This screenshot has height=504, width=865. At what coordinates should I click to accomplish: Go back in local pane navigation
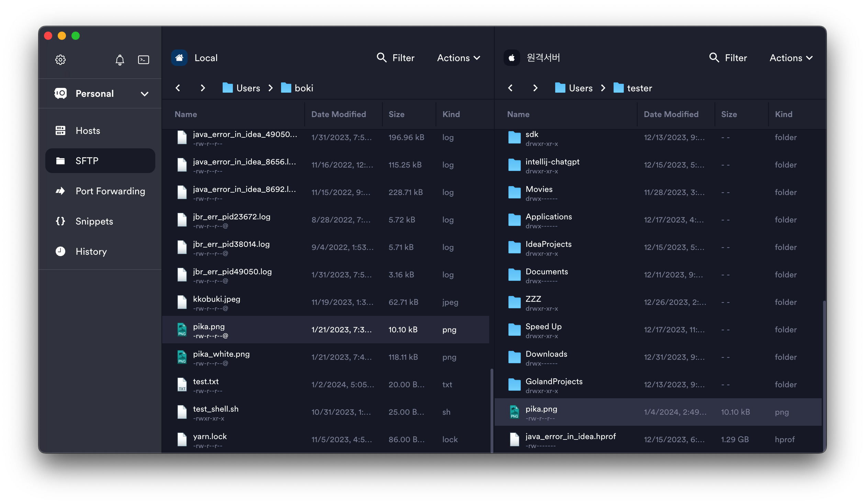(x=178, y=88)
